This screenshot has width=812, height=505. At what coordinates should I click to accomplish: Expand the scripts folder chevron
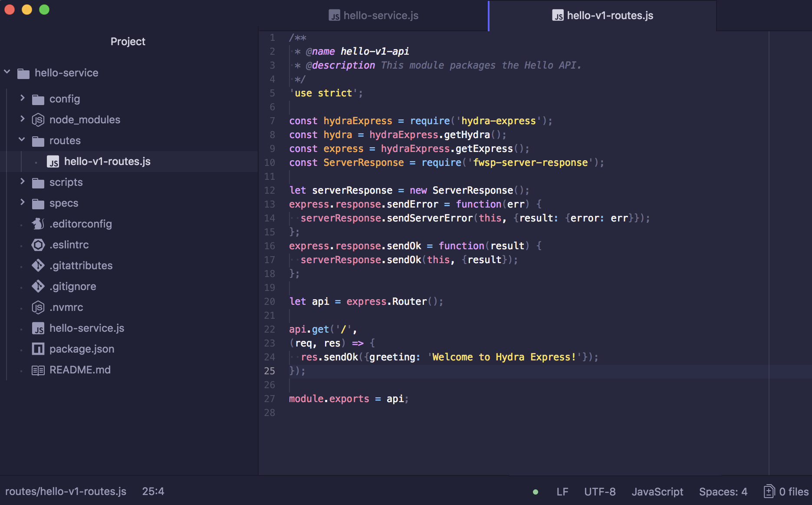pos(22,182)
